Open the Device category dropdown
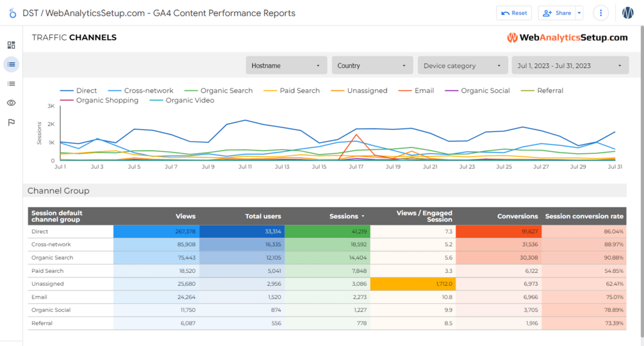644x346 pixels. click(x=462, y=65)
